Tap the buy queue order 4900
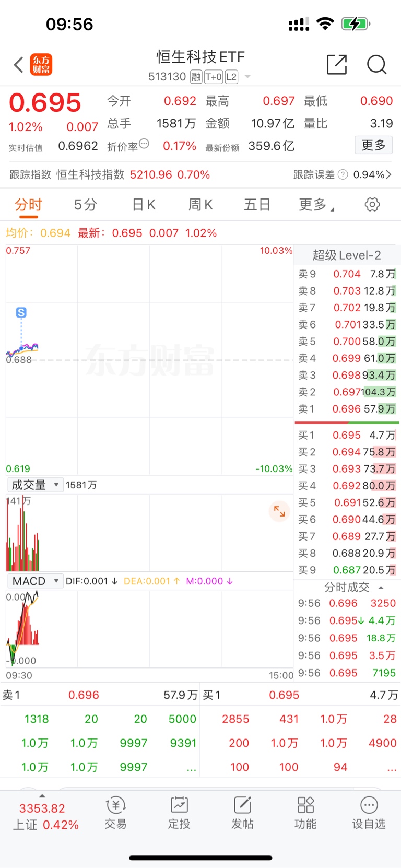 coord(383,743)
